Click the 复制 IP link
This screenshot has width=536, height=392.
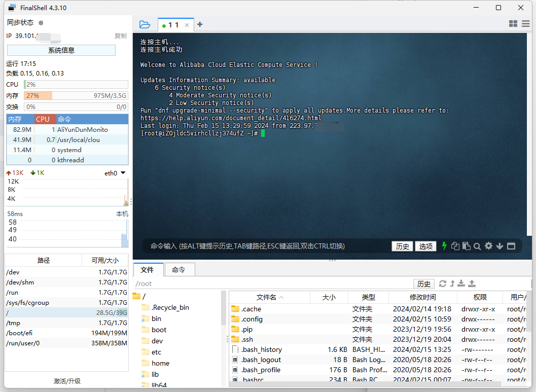(x=120, y=36)
